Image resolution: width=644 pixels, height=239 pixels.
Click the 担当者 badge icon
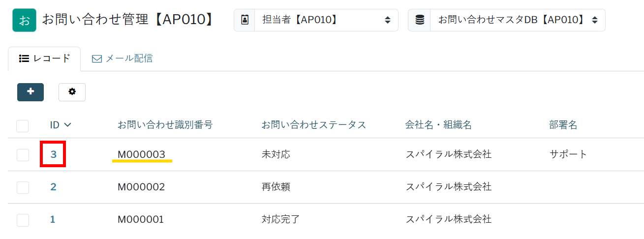click(x=245, y=20)
